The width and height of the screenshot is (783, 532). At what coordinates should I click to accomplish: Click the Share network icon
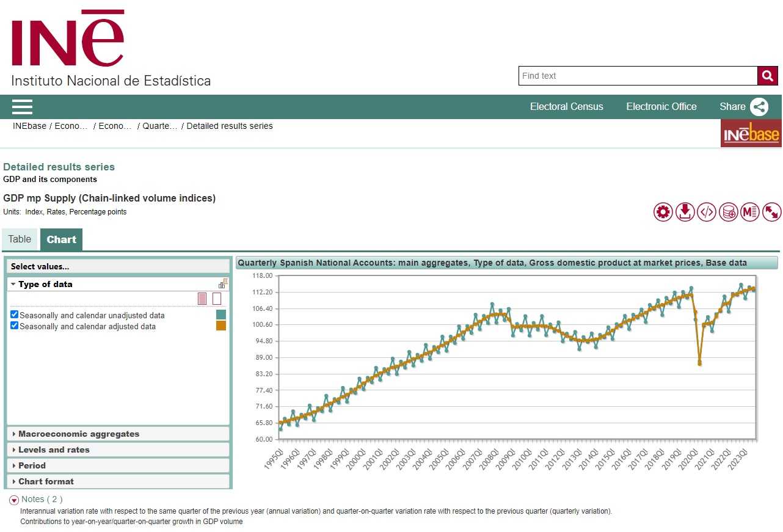pyautogui.click(x=759, y=107)
